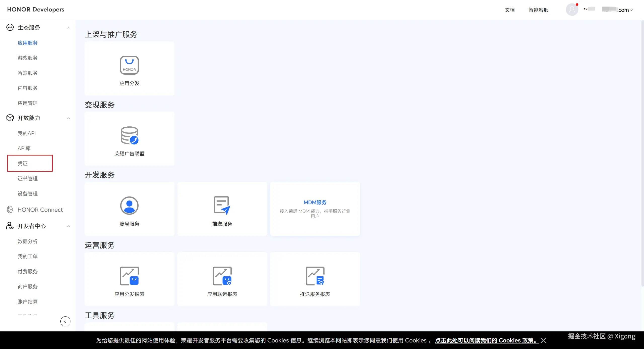Screen dimensions: 644x349
Task: Open the MDM服务 card
Action: 315,209
